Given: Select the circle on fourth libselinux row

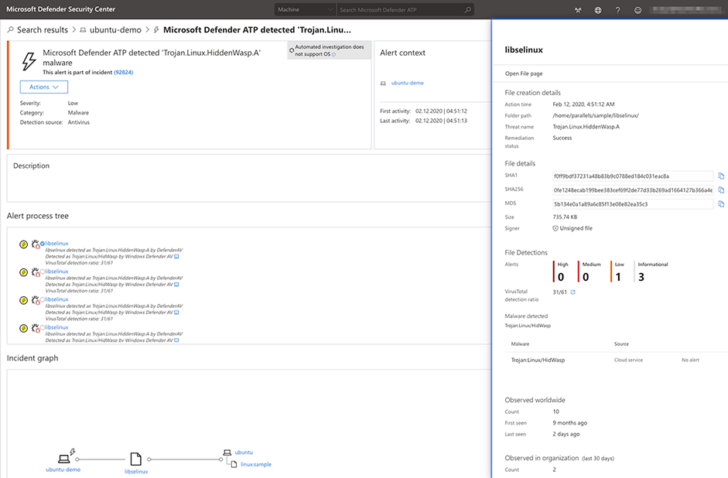Looking at the screenshot, I should point(42,327).
